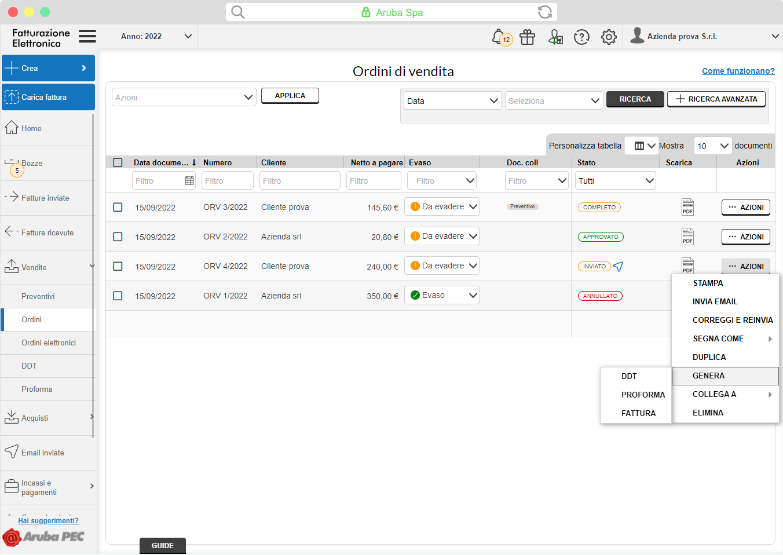Open the Evaso filter dropdown
The width and height of the screenshot is (783, 555).
click(442, 181)
